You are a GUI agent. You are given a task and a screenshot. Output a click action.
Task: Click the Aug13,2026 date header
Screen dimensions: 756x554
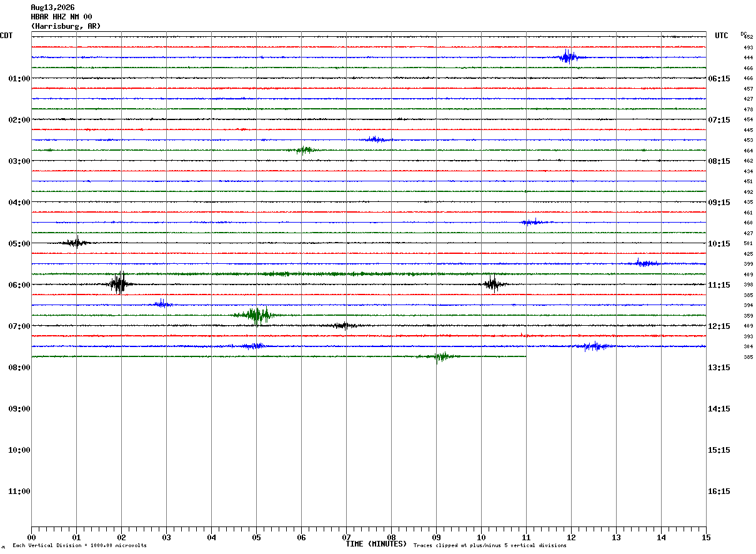(x=52, y=8)
